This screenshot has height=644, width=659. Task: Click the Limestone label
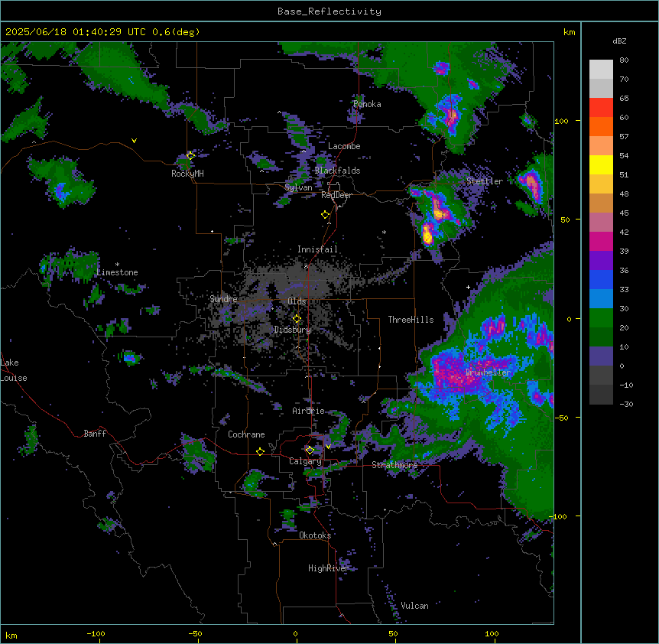117,272
